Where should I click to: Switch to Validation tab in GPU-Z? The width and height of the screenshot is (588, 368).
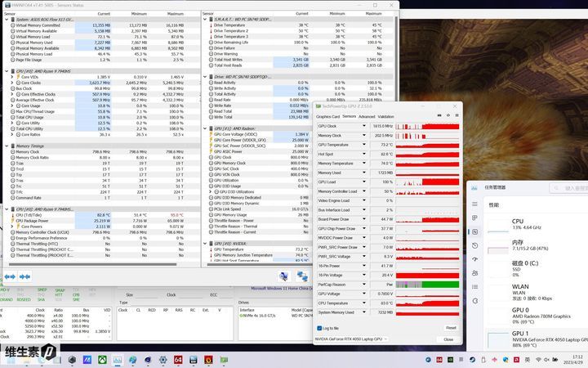click(385, 116)
